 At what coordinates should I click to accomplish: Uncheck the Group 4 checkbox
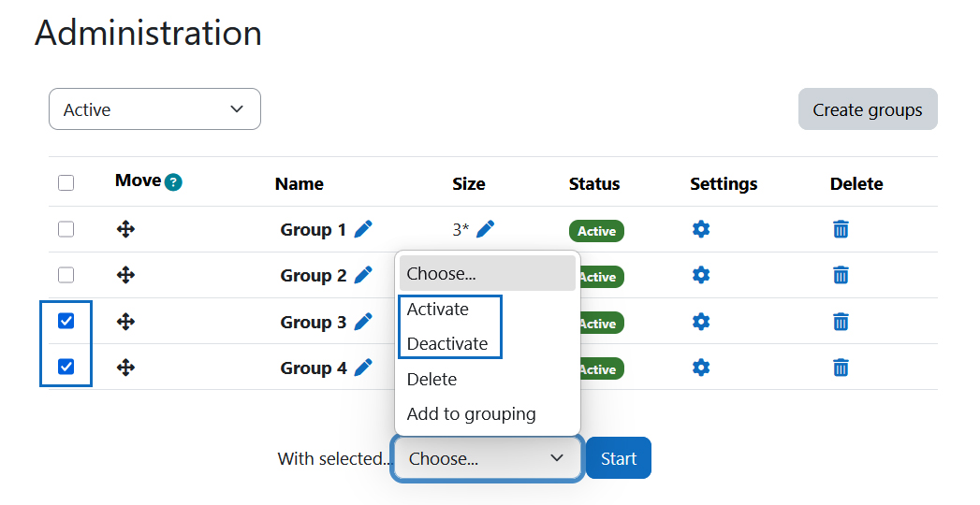coord(66,367)
